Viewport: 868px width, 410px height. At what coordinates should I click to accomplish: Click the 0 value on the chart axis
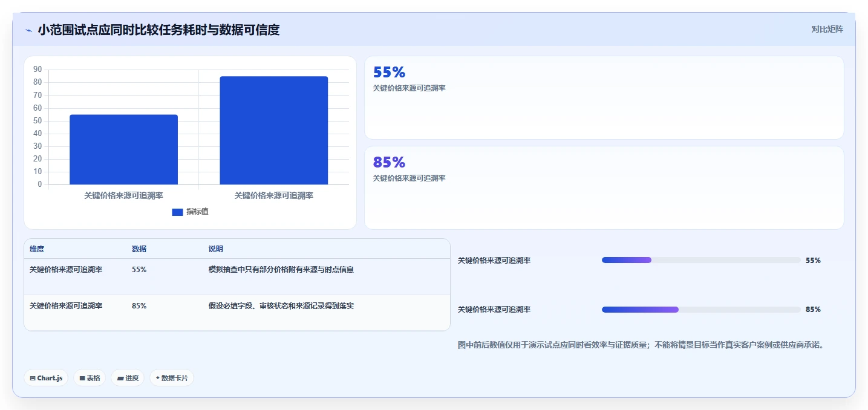pos(40,184)
